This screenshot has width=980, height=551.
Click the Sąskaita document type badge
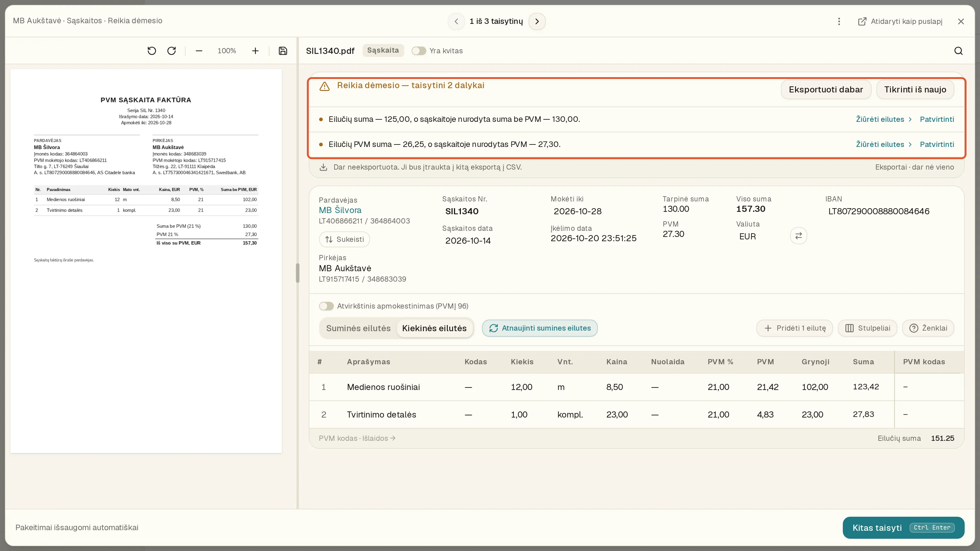point(383,50)
